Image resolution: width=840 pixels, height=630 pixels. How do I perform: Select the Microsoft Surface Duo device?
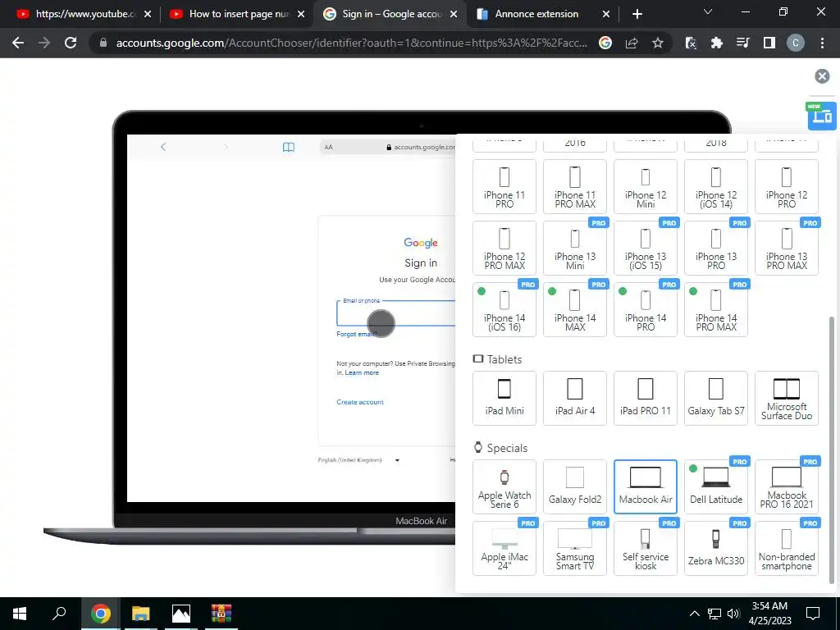787,399
